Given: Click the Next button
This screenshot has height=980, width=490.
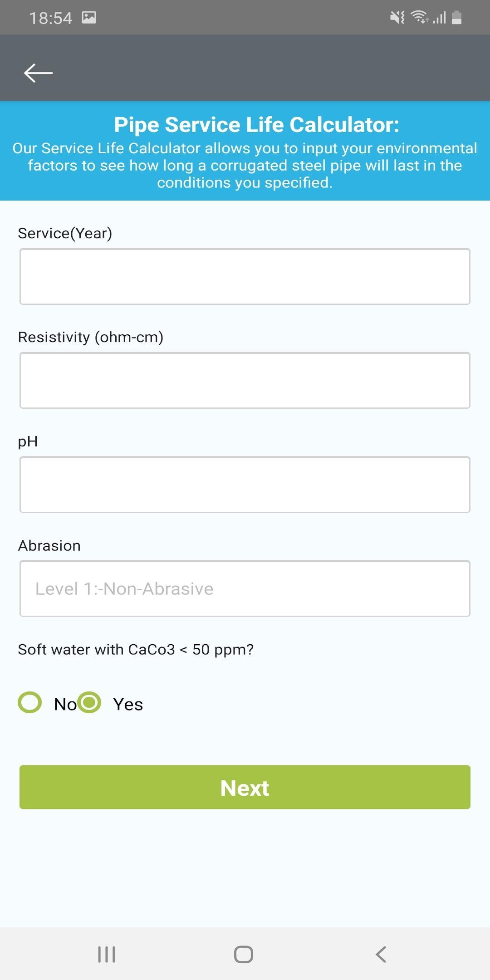Looking at the screenshot, I should (x=245, y=787).
